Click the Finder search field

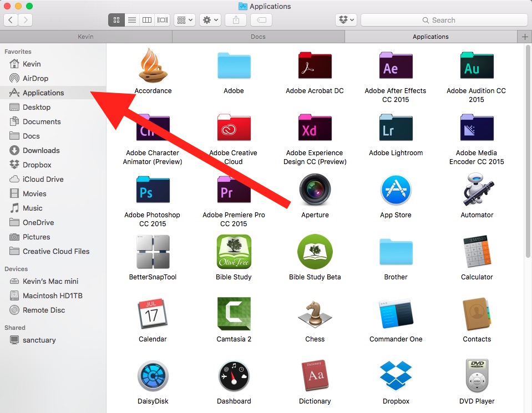(444, 20)
